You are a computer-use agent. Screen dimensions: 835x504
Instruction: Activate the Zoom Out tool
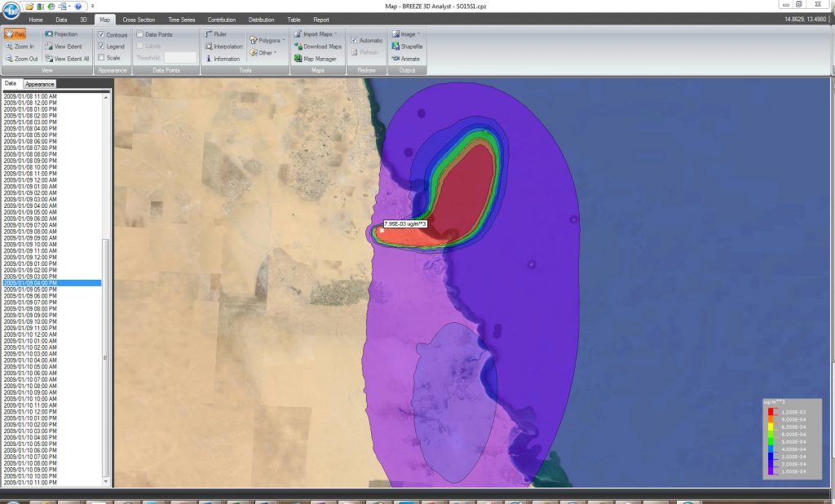(x=20, y=58)
